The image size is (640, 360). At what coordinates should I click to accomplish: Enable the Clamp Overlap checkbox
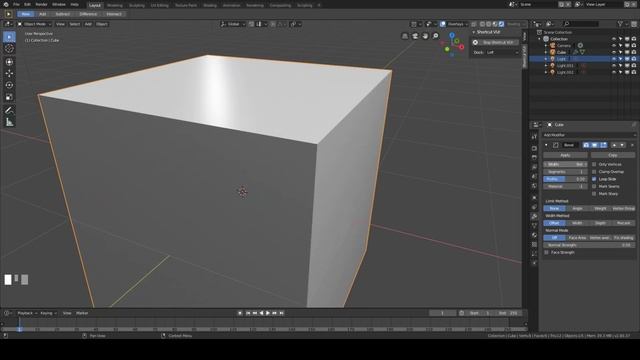click(594, 172)
